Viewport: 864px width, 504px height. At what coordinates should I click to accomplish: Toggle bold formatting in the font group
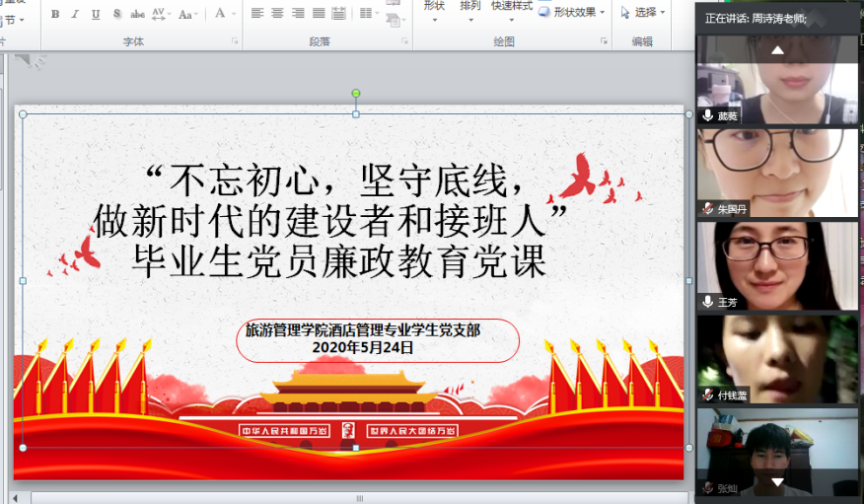(55, 14)
